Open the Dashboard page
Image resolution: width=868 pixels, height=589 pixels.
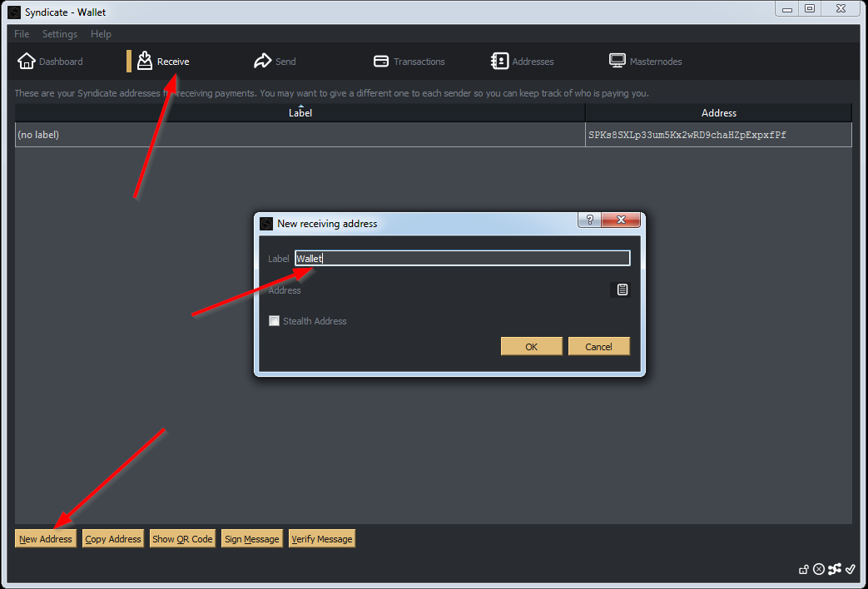(x=50, y=62)
